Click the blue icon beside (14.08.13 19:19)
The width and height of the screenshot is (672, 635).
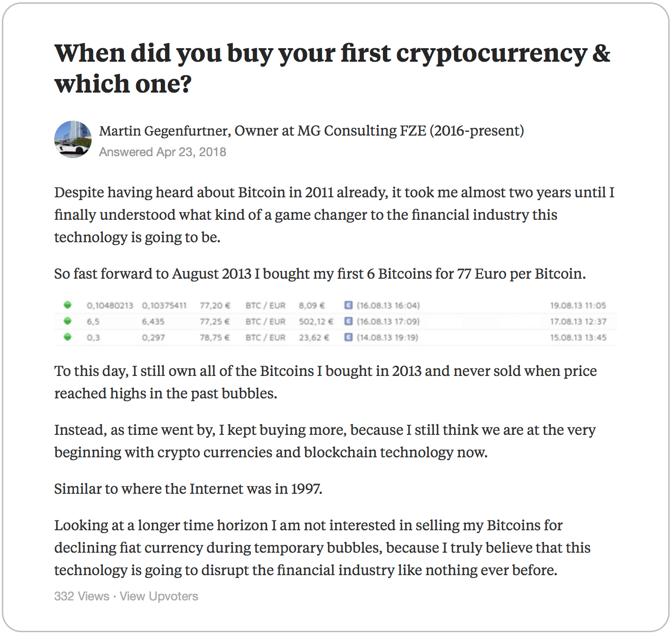point(348,337)
